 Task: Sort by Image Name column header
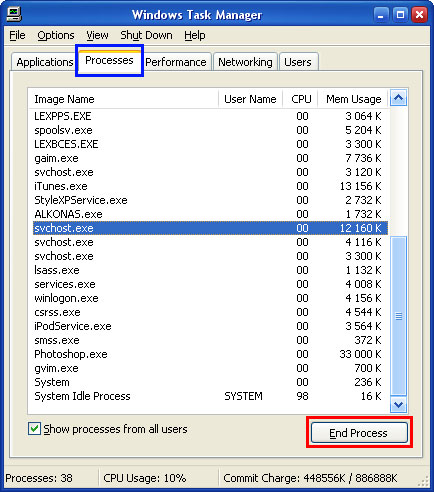pos(123,99)
